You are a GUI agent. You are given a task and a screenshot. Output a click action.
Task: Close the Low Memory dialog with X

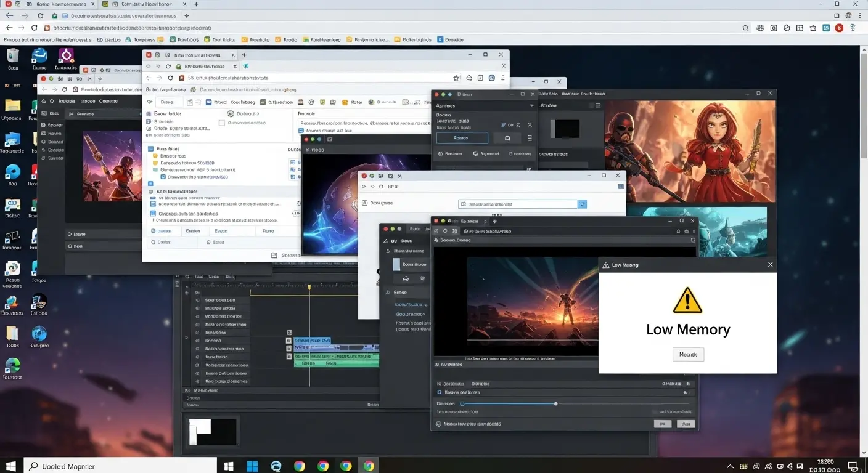pyautogui.click(x=770, y=265)
